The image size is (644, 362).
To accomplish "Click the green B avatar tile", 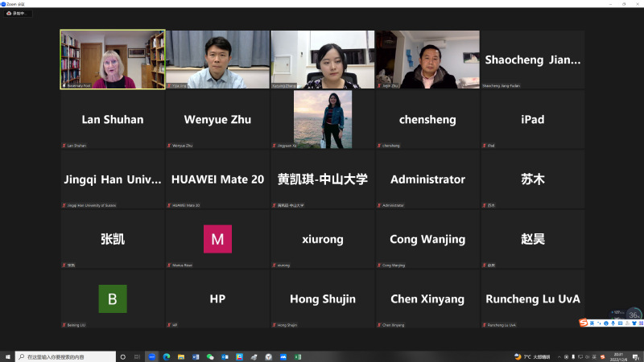I will 113,298.
